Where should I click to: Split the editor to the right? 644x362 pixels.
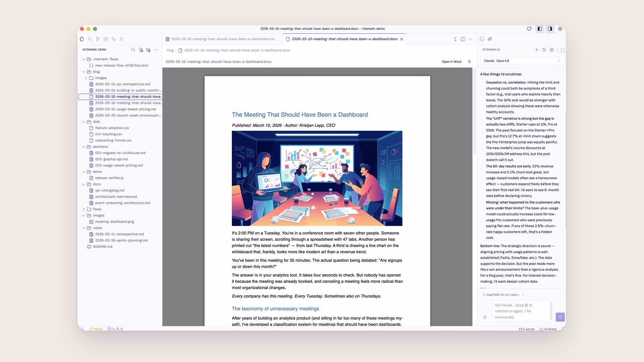(x=463, y=39)
